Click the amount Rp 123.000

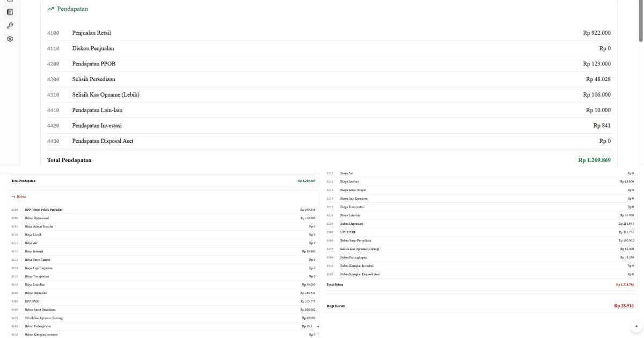tap(597, 64)
